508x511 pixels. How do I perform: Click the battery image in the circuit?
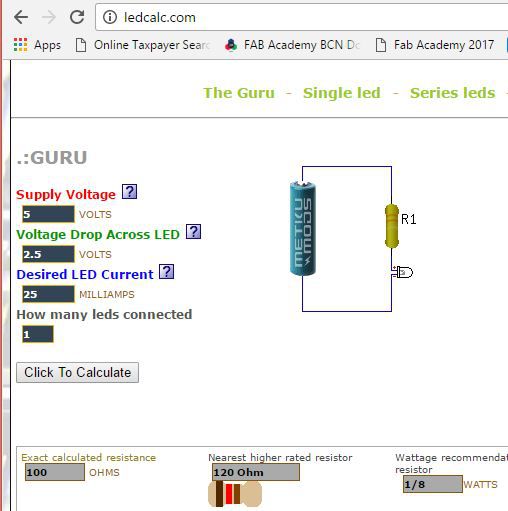click(303, 229)
